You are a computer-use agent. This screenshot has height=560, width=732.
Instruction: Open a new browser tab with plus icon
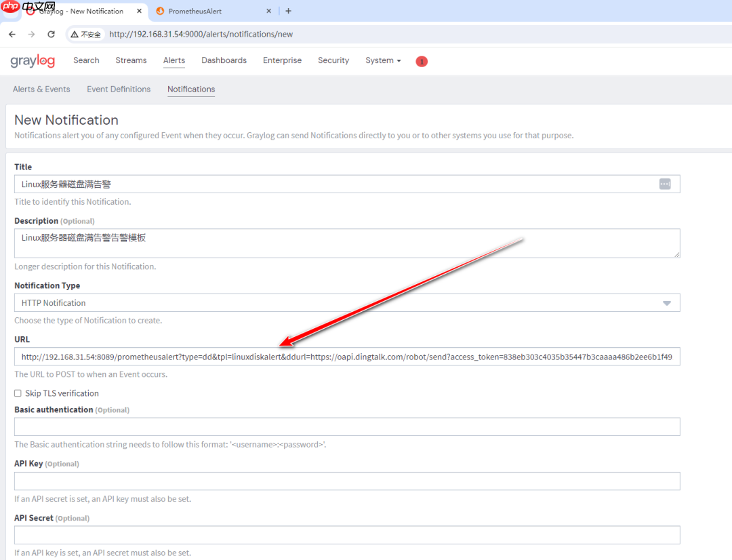click(x=289, y=11)
